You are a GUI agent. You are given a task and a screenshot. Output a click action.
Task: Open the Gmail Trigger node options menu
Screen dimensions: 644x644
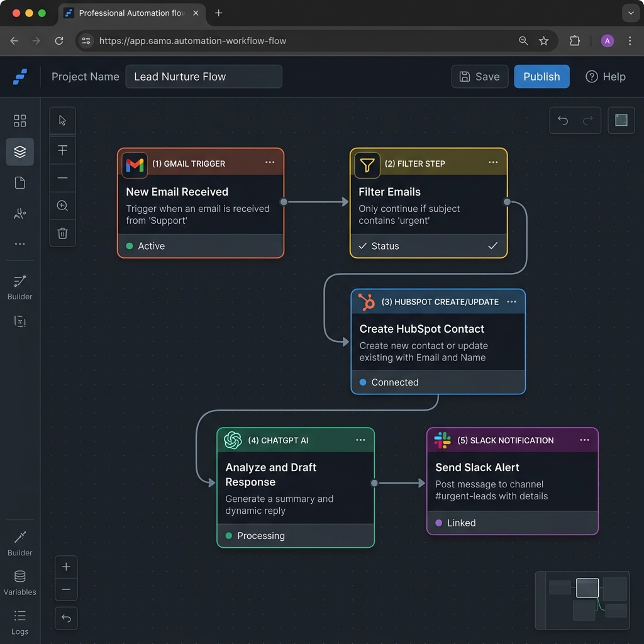point(270,162)
